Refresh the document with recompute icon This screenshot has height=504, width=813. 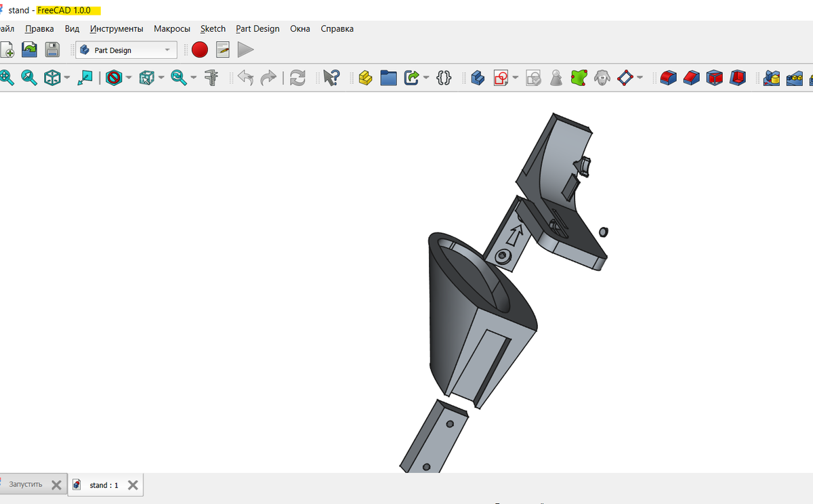click(297, 78)
